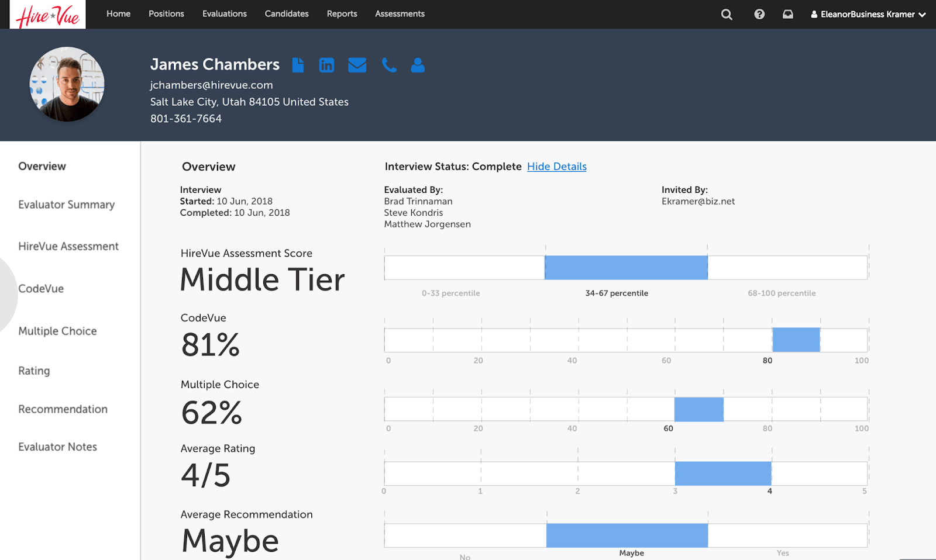Click the candidate name James Chambers
This screenshot has height=560, width=936.
pos(215,64)
